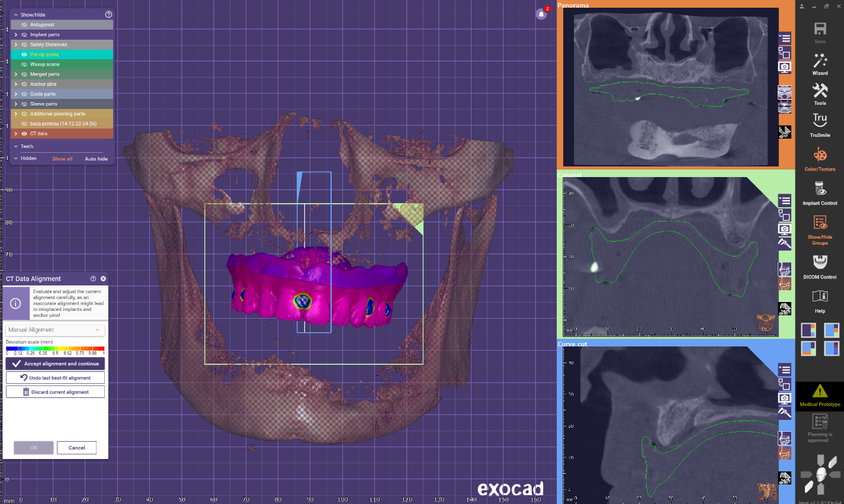The height and width of the screenshot is (504, 844).
Task: Click the Show all link
Action: click(x=62, y=159)
